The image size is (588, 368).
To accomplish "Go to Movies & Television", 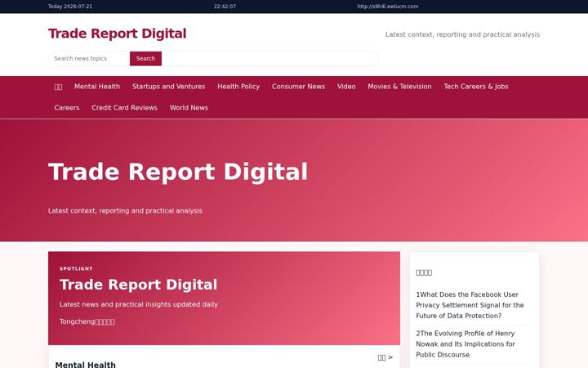I will 399,87.
